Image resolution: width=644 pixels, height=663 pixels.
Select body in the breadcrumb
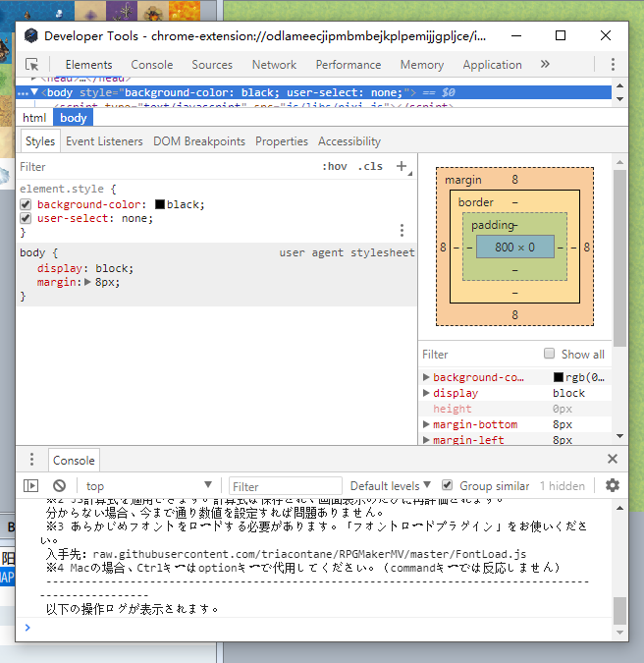click(x=73, y=118)
